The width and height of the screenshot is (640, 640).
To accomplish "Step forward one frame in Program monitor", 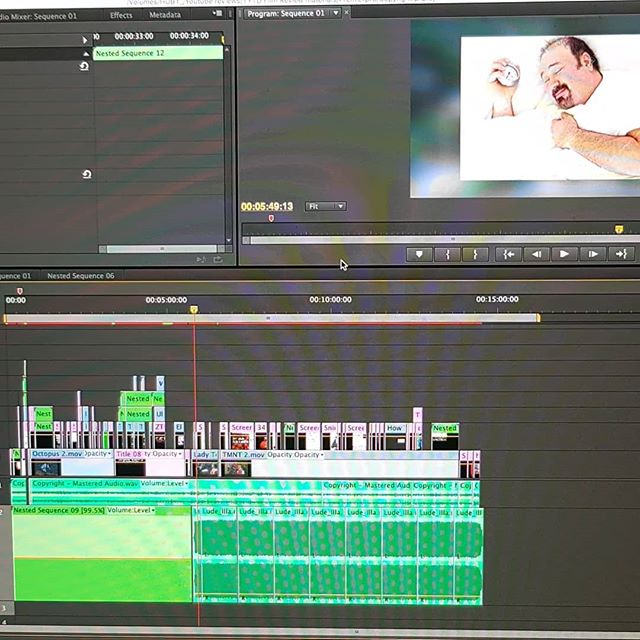I will coord(593,254).
